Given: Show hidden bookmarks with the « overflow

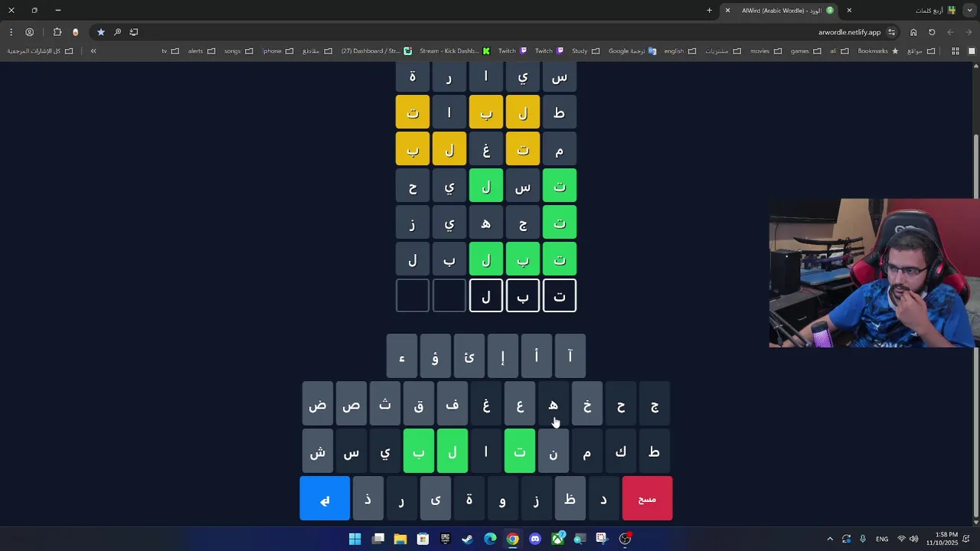Looking at the screenshot, I should coord(93,51).
